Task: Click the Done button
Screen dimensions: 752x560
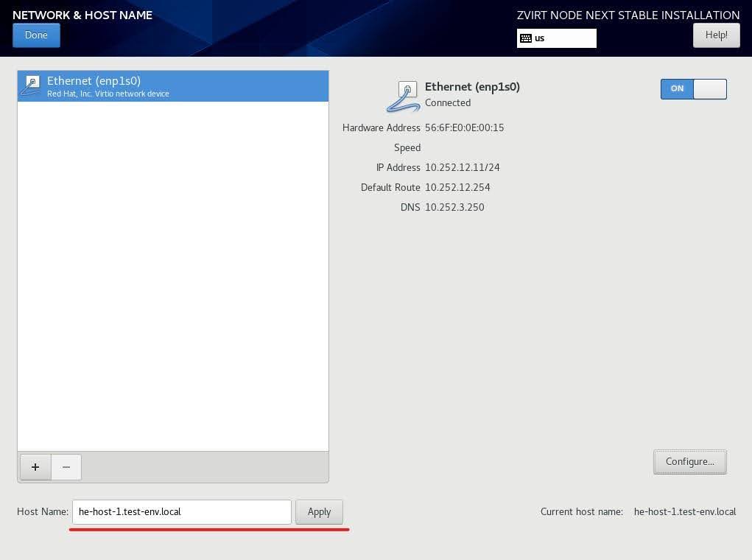Action: coord(36,35)
